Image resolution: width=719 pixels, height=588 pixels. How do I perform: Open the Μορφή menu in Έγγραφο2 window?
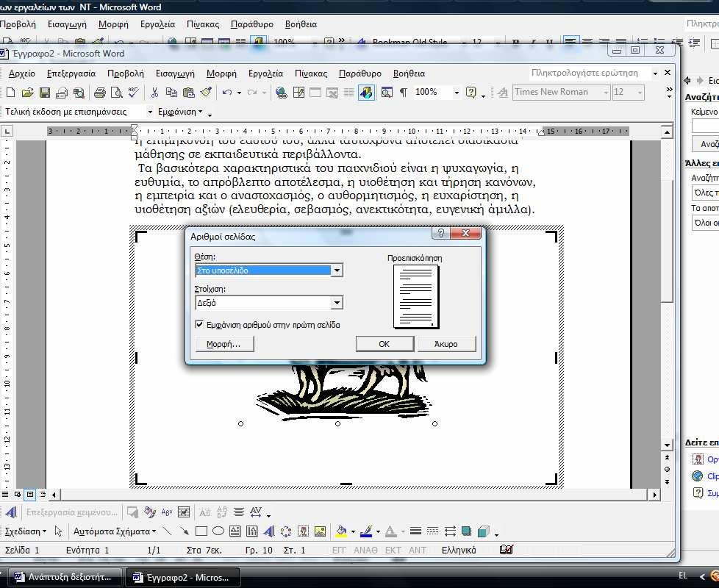tap(221, 73)
